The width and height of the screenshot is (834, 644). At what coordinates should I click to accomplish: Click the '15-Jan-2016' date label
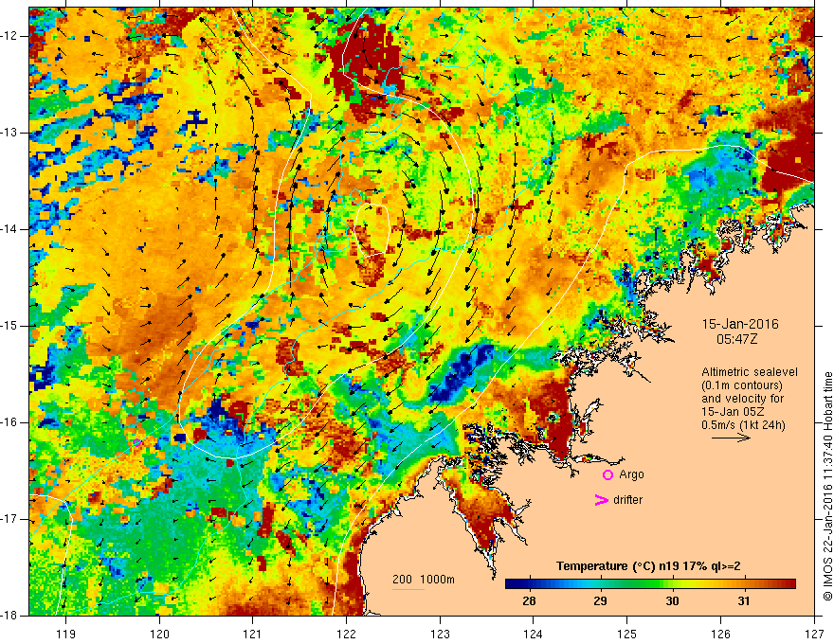pyautogui.click(x=740, y=324)
